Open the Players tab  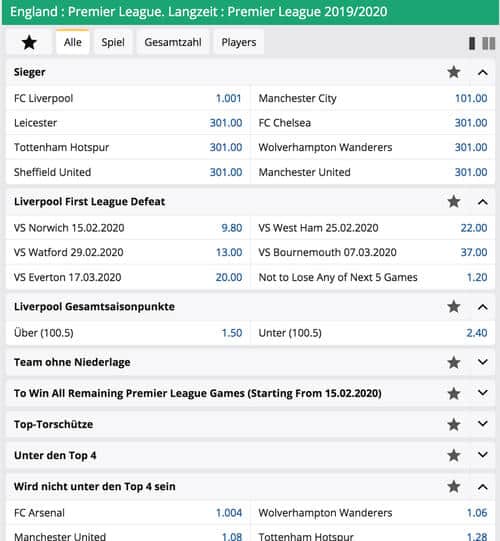[x=239, y=42]
